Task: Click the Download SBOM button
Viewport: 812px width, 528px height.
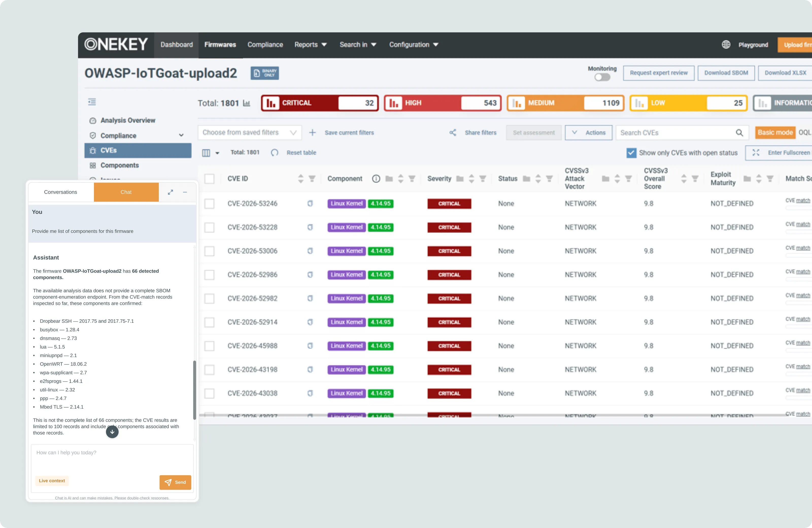Action: (726, 73)
